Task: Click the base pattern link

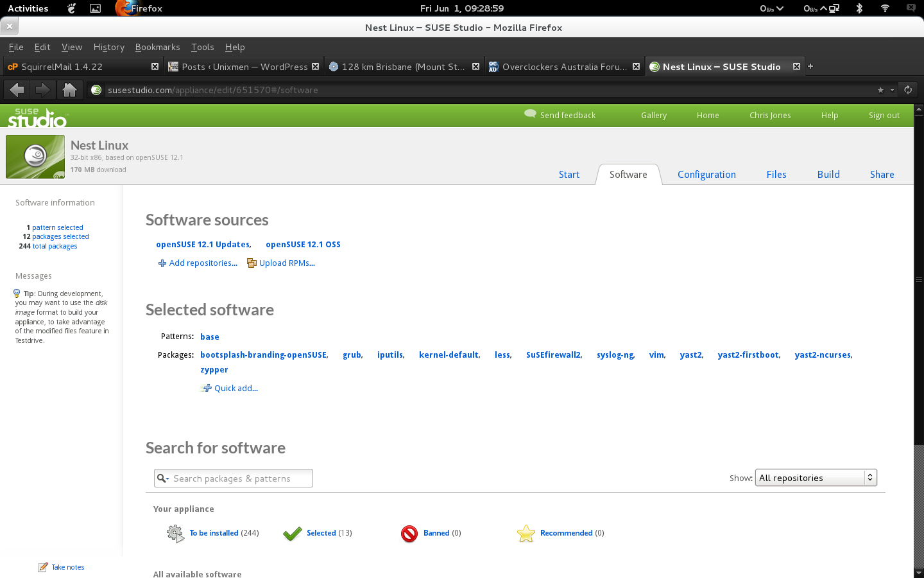Action: click(210, 337)
